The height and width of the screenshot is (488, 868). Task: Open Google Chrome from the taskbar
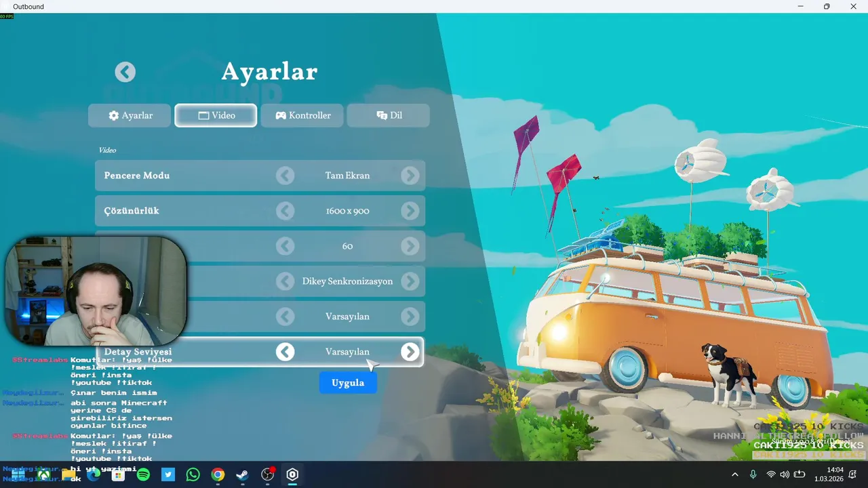pyautogui.click(x=218, y=475)
